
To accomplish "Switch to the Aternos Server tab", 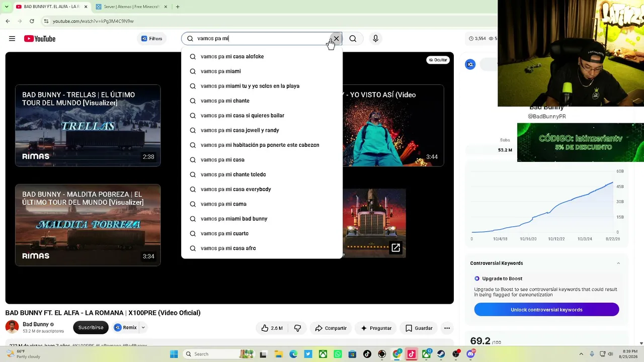I will tap(130, 7).
